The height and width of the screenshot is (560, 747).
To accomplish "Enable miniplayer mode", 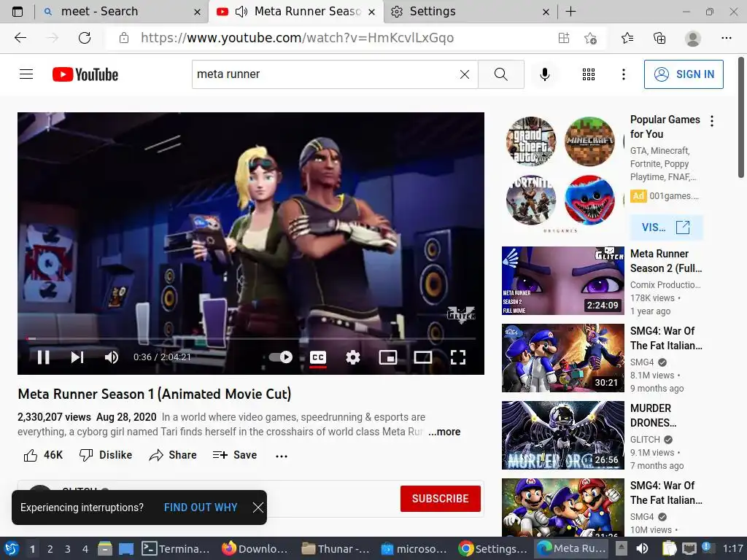I will (x=388, y=357).
